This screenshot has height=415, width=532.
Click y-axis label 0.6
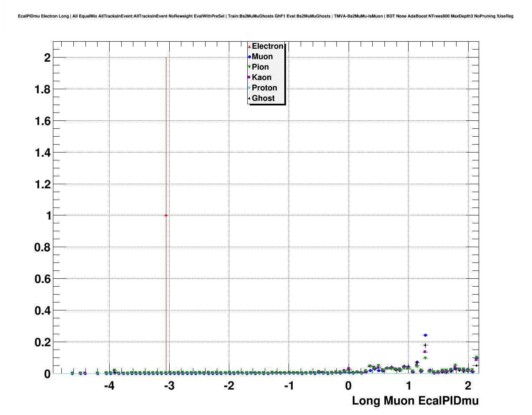tap(43, 279)
